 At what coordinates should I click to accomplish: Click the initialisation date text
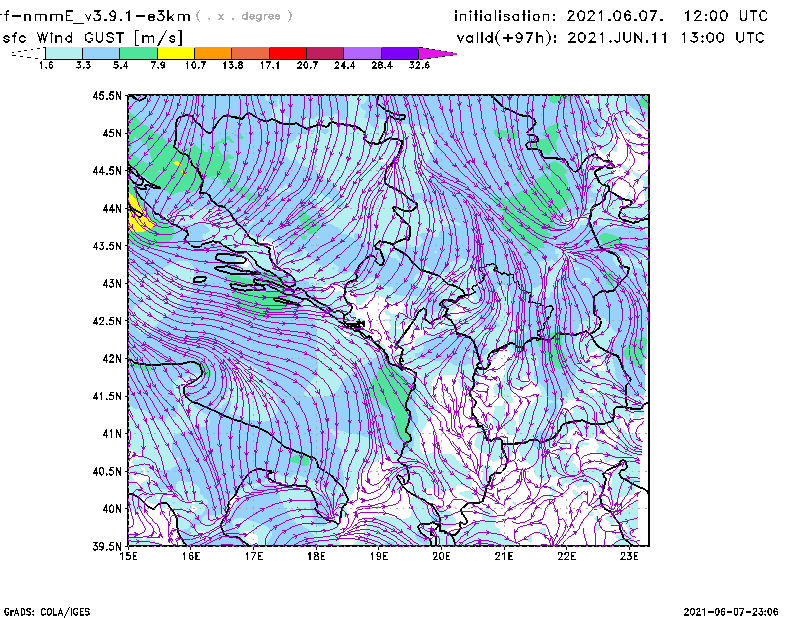[610, 16]
